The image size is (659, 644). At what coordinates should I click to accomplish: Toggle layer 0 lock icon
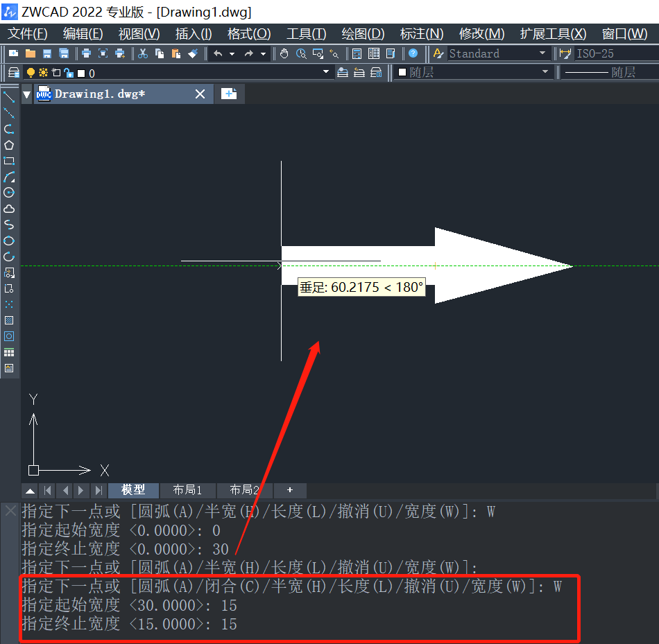pos(69,73)
